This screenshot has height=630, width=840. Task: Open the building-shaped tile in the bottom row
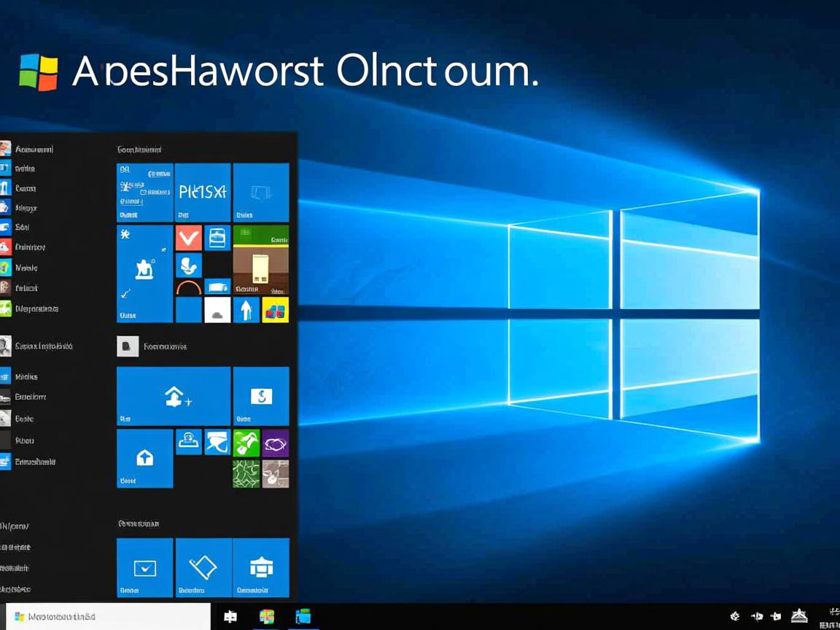(261, 567)
